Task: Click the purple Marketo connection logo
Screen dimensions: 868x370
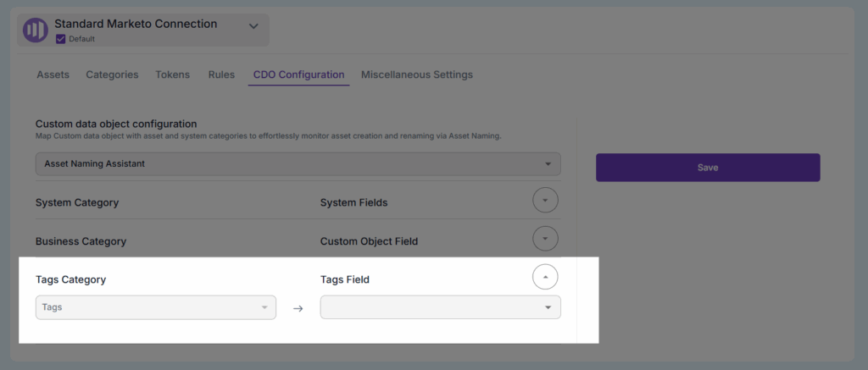Action: (x=36, y=30)
